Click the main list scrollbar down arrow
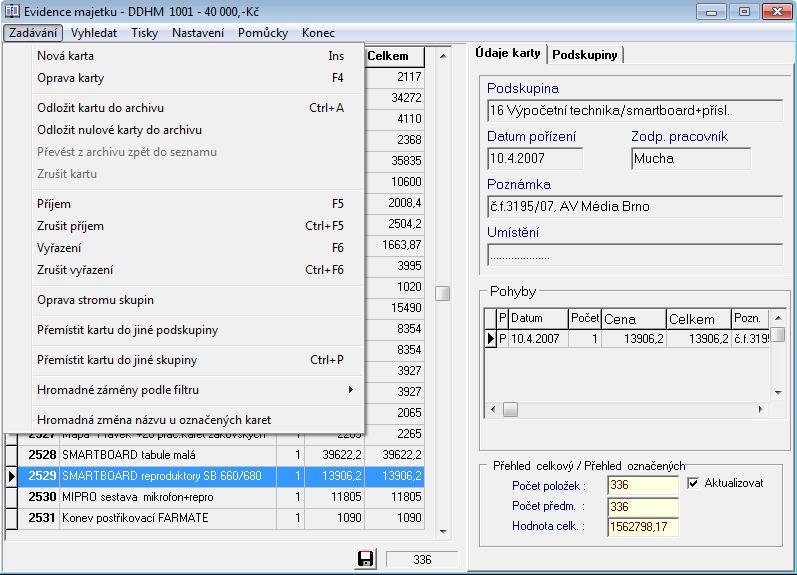 click(443, 531)
